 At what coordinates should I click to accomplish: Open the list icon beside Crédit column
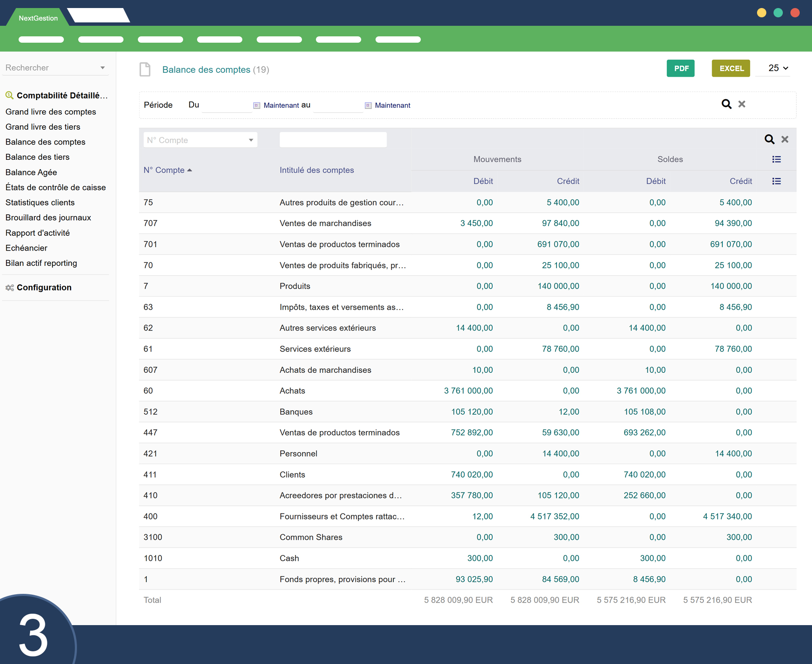pos(776,181)
